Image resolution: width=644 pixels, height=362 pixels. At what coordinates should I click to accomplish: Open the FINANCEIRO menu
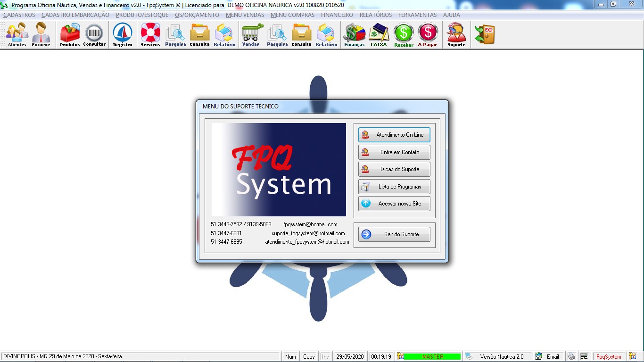click(x=337, y=15)
